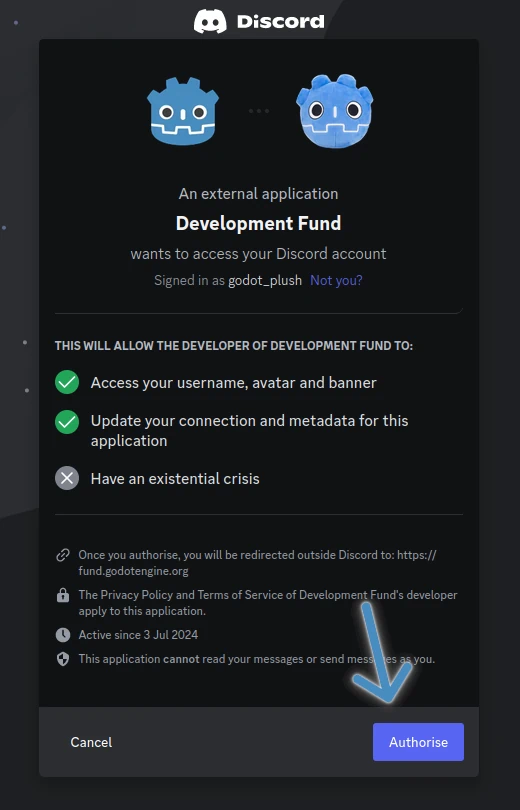520x810 pixels.
Task: Click 'Update your connection and metadata' text
Action: [x=249, y=430]
